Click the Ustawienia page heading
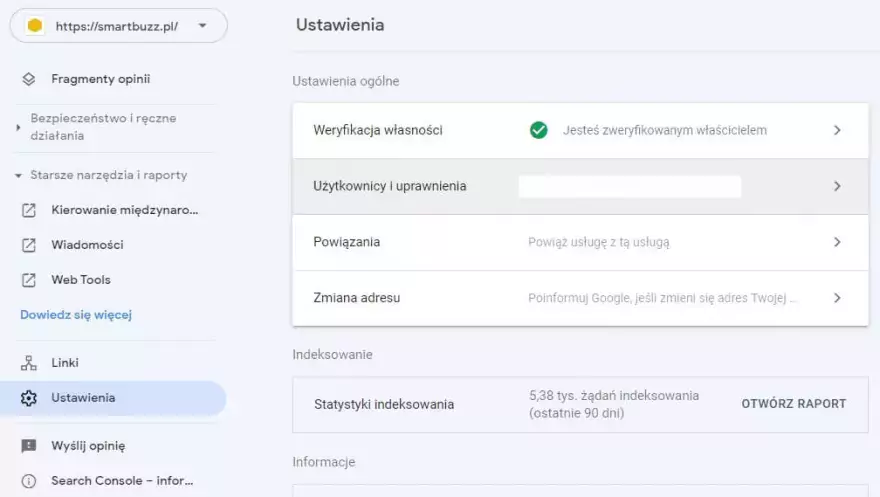This screenshot has height=497, width=880. click(x=340, y=25)
